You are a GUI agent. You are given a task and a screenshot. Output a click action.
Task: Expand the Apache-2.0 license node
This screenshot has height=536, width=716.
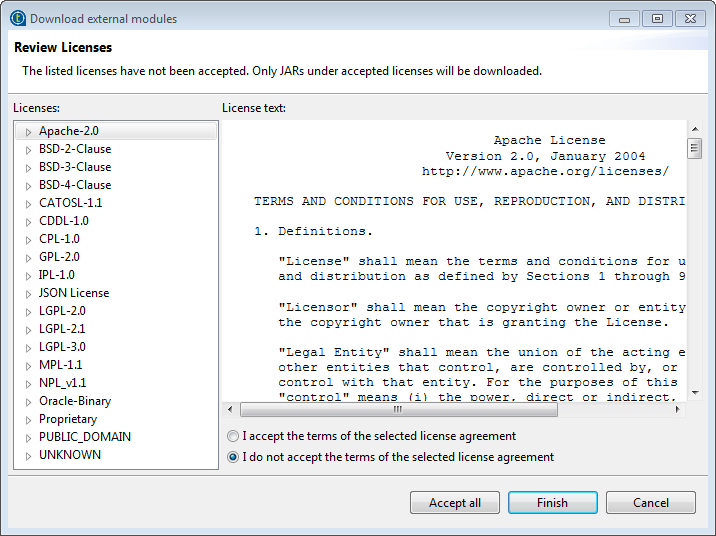[x=29, y=132]
